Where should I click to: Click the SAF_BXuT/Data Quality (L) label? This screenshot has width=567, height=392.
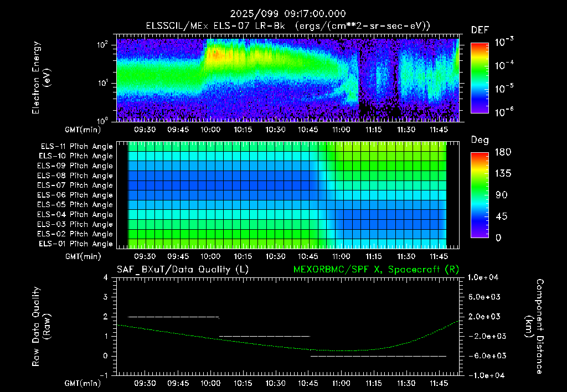point(183,270)
